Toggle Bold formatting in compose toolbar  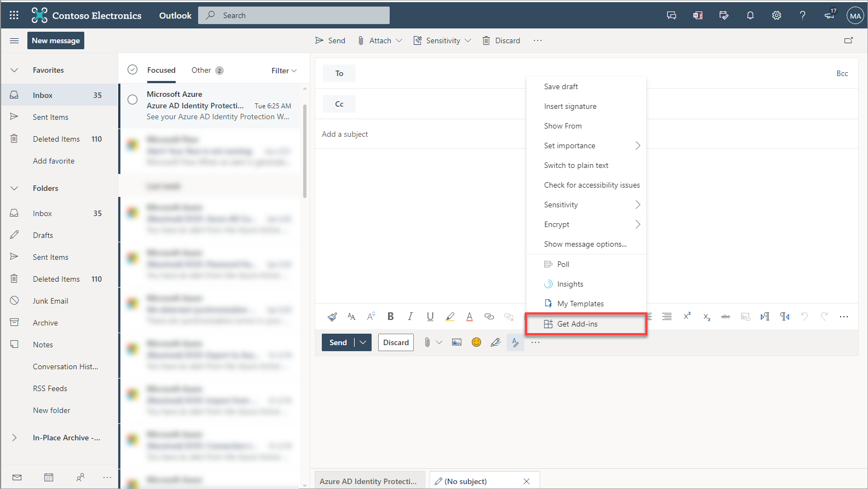(x=390, y=316)
